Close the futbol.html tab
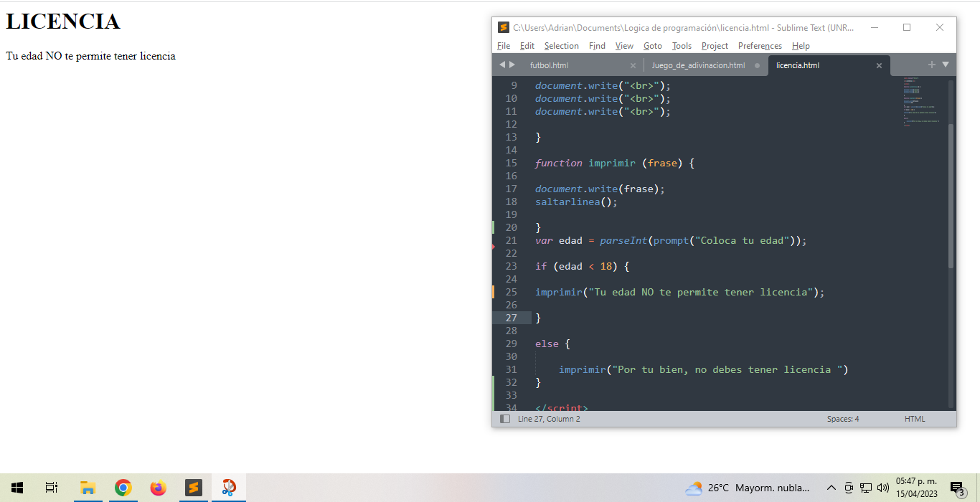 pyautogui.click(x=633, y=66)
